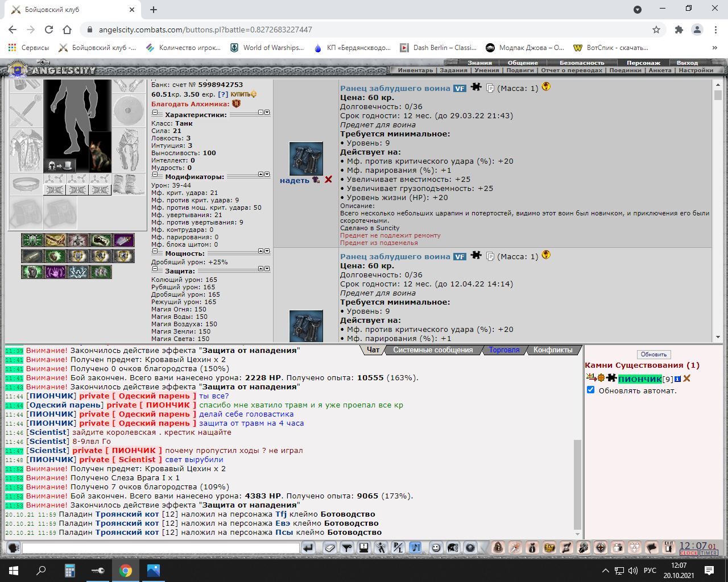Move Модификаторы section up with arrow
728x582 pixels.
[261, 174]
